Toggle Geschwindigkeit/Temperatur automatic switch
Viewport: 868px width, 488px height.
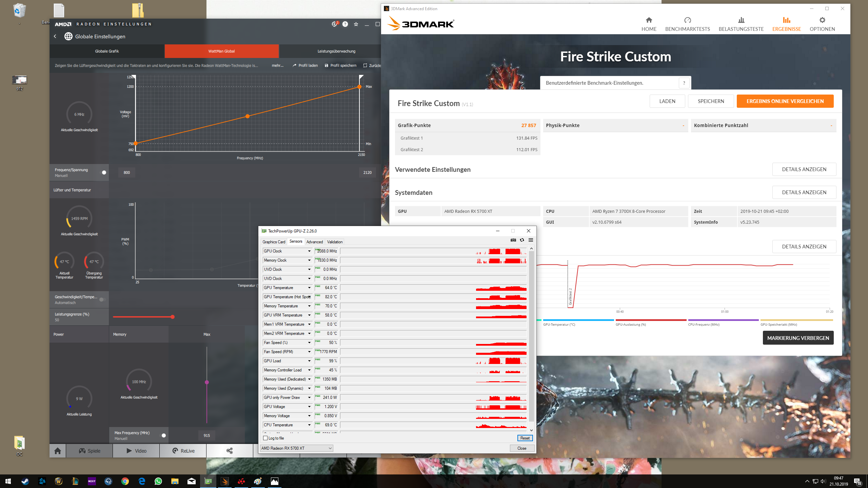[x=102, y=300]
